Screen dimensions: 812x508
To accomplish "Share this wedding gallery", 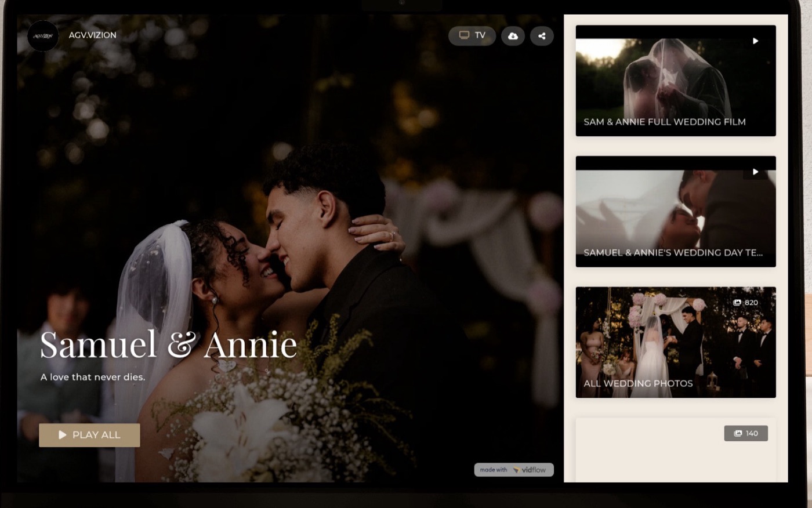I will tap(542, 36).
